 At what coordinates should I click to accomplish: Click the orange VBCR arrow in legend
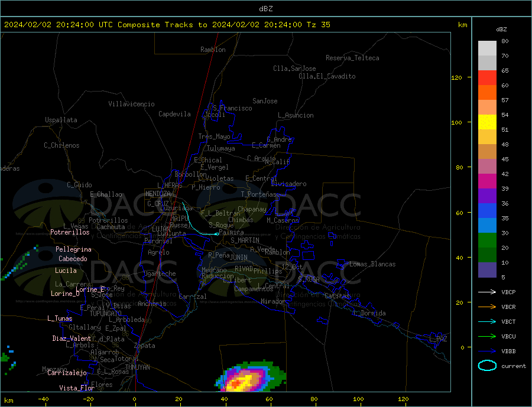click(487, 307)
